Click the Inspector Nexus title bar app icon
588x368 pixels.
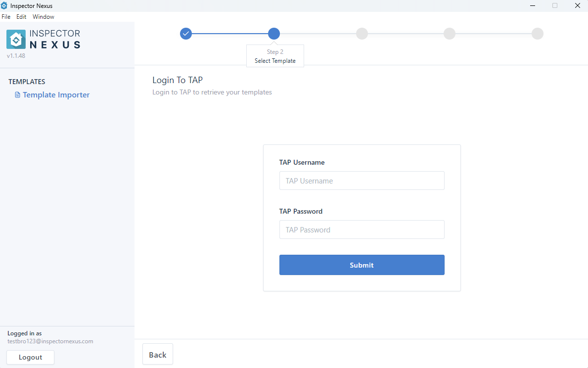[4, 5]
